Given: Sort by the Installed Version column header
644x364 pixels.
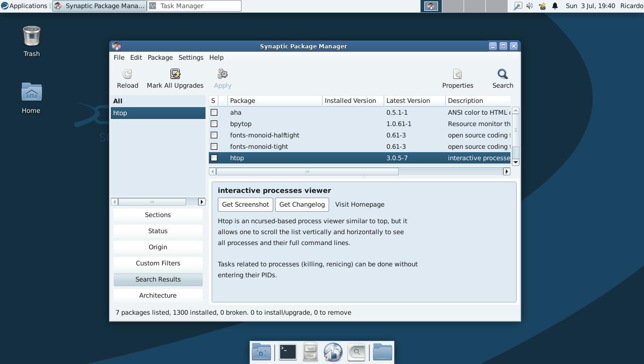Looking at the screenshot, I should [x=353, y=100].
